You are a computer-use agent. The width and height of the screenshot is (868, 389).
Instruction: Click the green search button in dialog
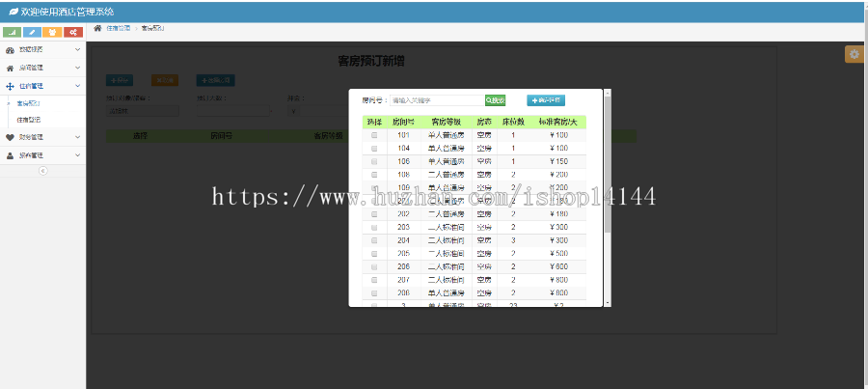[x=495, y=100]
